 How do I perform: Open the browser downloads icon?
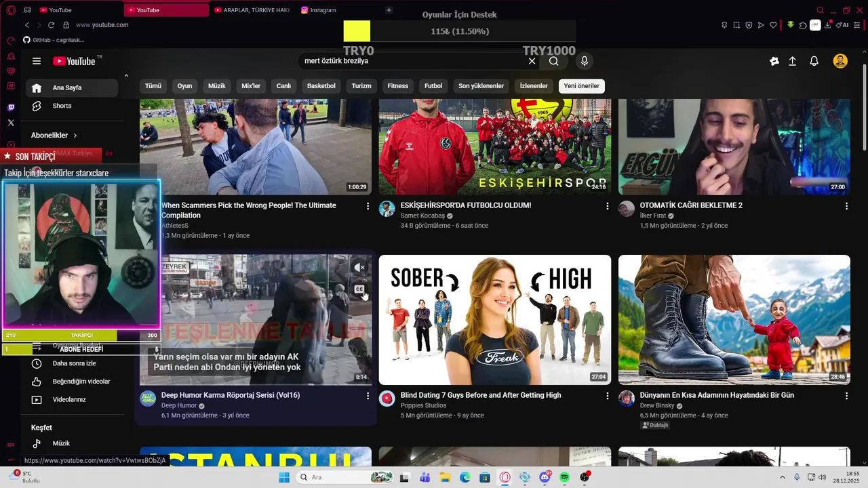[828, 25]
